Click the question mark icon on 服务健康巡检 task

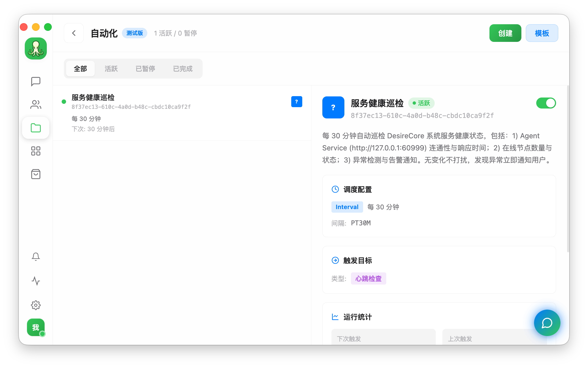click(x=296, y=102)
